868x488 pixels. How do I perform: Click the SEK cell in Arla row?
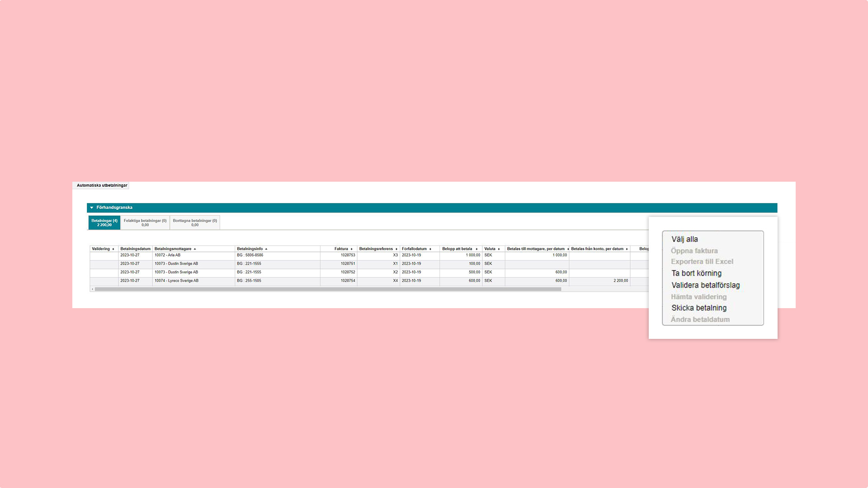(x=493, y=256)
